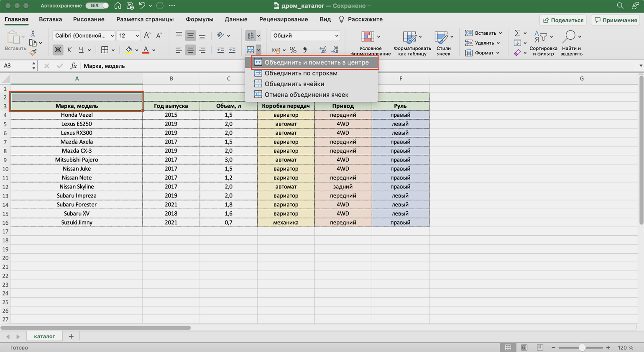Click the AutoSum sigma icon
644x352 pixels.
click(x=517, y=33)
